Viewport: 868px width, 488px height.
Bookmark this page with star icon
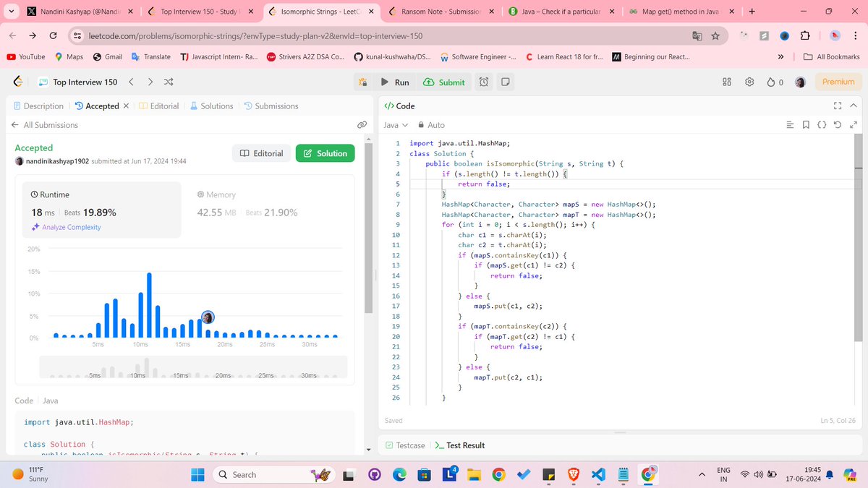click(715, 35)
